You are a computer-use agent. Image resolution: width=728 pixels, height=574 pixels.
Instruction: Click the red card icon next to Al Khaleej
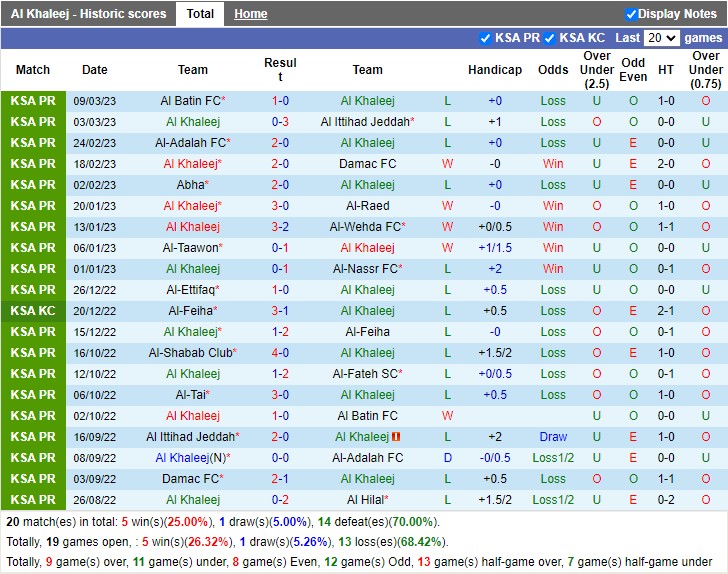(396, 437)
